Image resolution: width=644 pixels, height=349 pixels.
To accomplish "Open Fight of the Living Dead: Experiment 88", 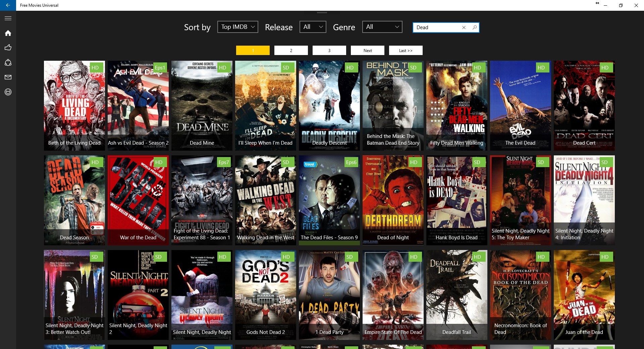I will click(202, 200).
